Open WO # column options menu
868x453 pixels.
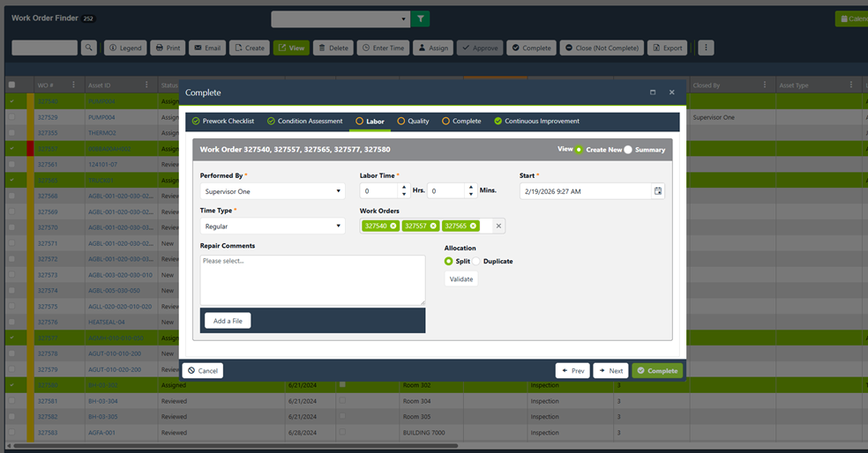click(x=73, y=85)
